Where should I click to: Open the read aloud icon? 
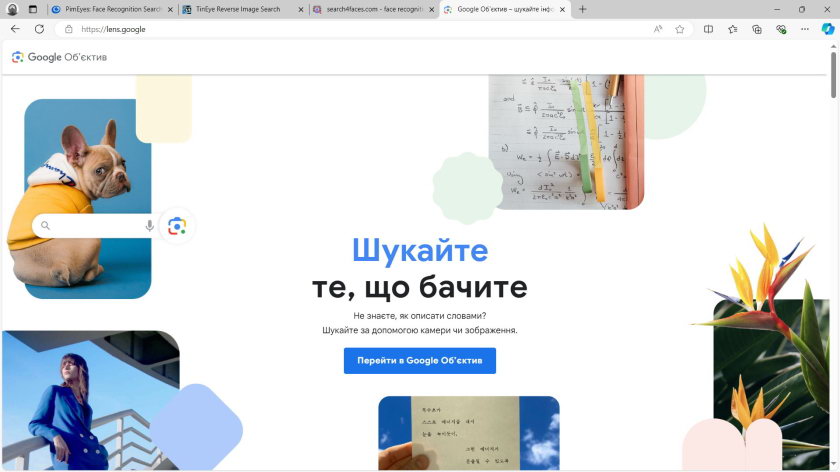[658, 29]
